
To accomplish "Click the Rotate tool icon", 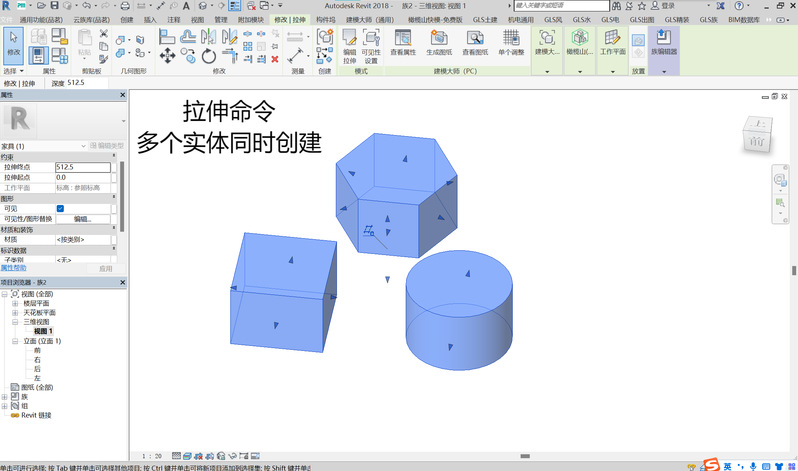I will click(x=208, y=55).
